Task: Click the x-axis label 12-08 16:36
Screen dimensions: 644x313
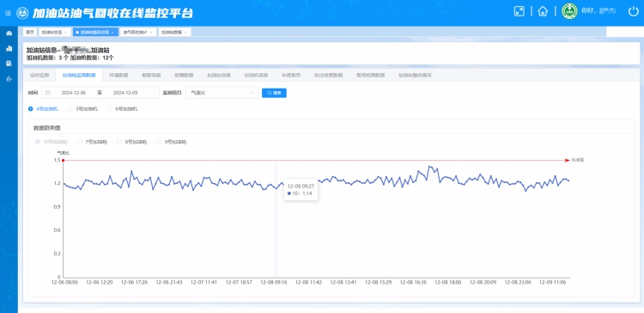Action: tap(413, 283)
